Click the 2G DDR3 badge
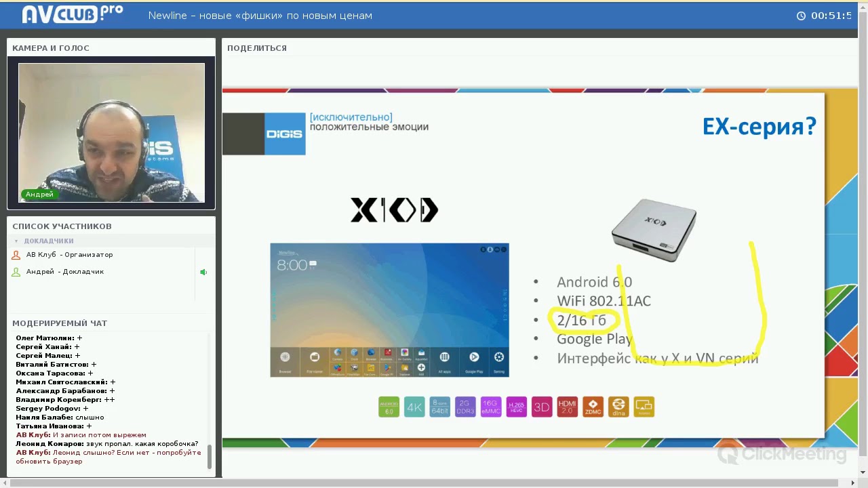Image resolution: width=868 pixels, height=488 pixels. tap(465, 407)
